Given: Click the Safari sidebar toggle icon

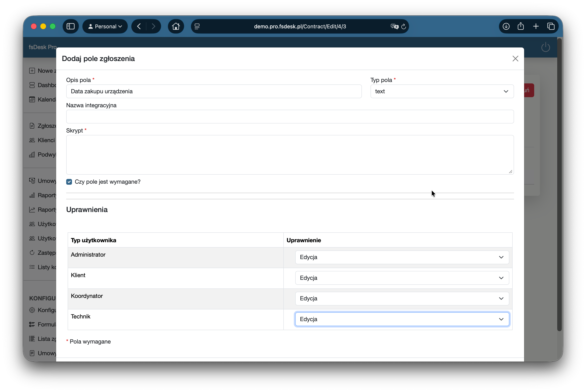Looking at the screenshot, I should [71, 26].
